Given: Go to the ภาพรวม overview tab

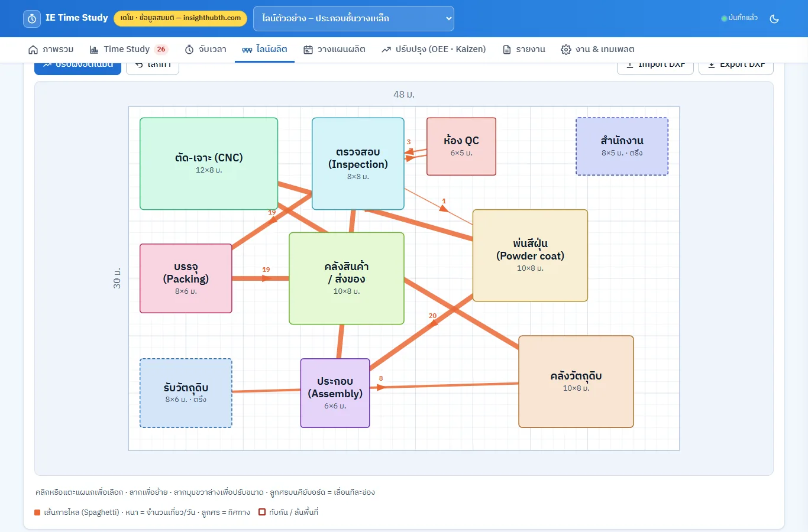Looking at the screenshot, I should 51,50.
